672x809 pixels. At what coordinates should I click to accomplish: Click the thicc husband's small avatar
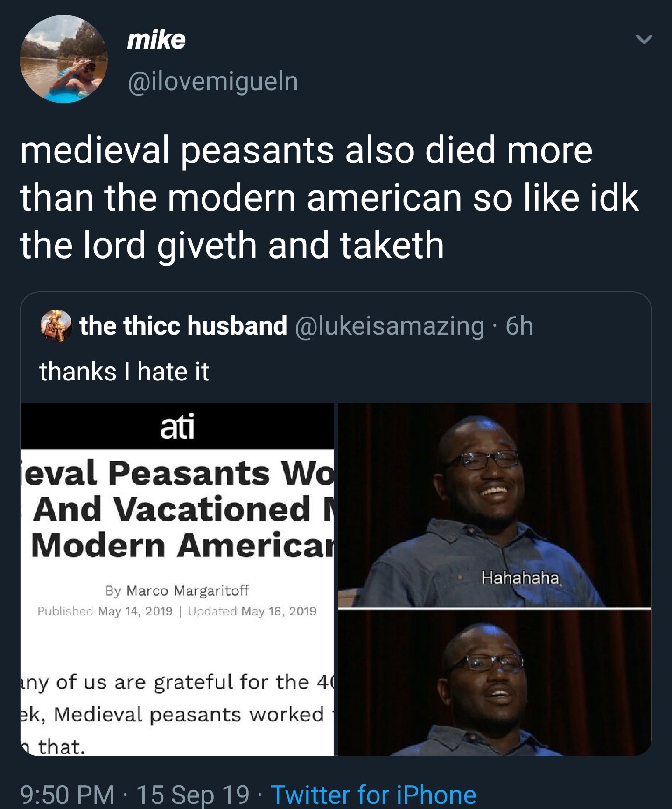coord(56,325)
